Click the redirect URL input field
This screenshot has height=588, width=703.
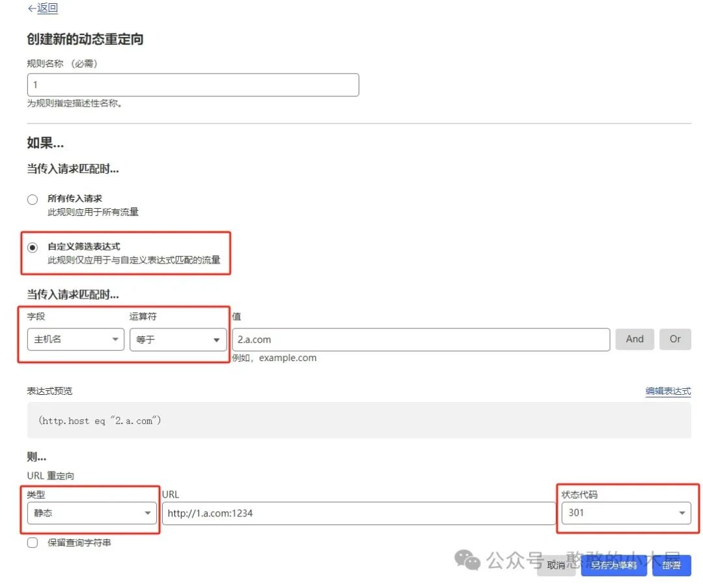click(x=359, y=513)
